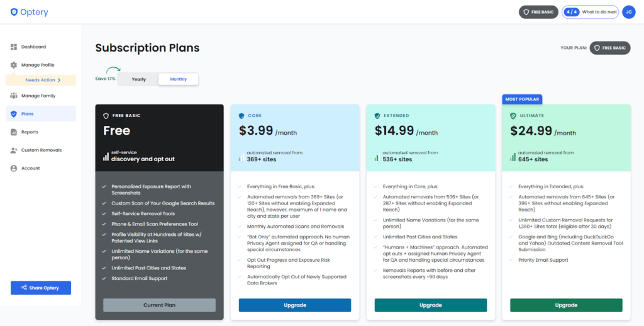
Task: Click the Manage Family people icon
Action: [14, 96]
